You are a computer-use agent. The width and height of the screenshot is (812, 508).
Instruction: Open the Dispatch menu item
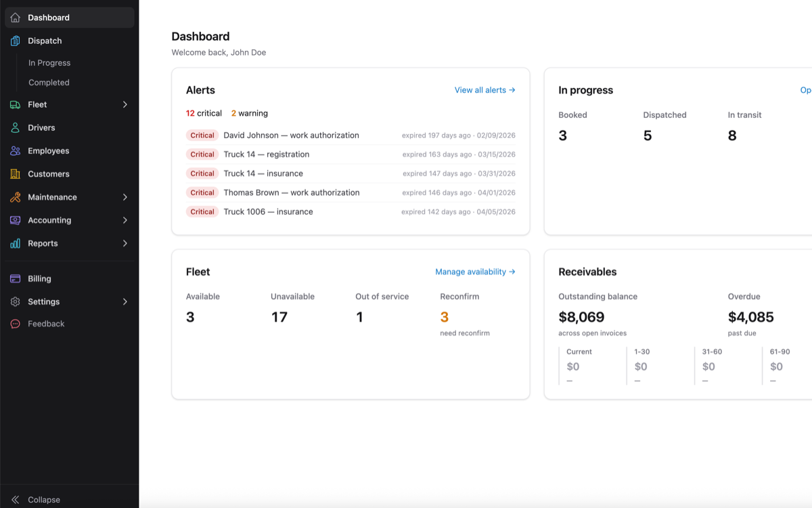(69, 41)
